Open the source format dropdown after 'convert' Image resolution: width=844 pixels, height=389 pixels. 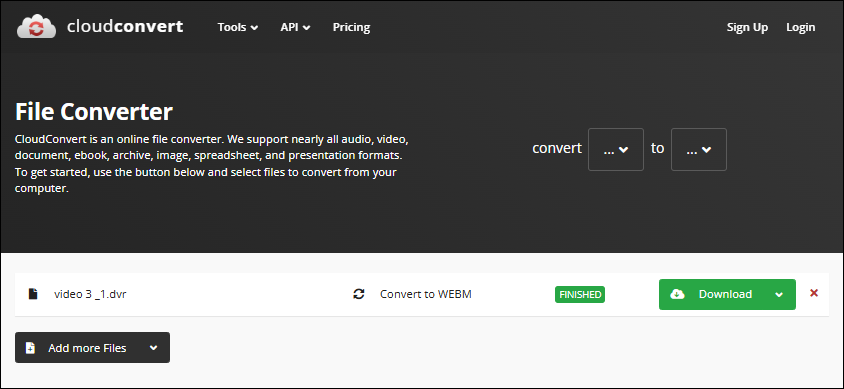616,150
